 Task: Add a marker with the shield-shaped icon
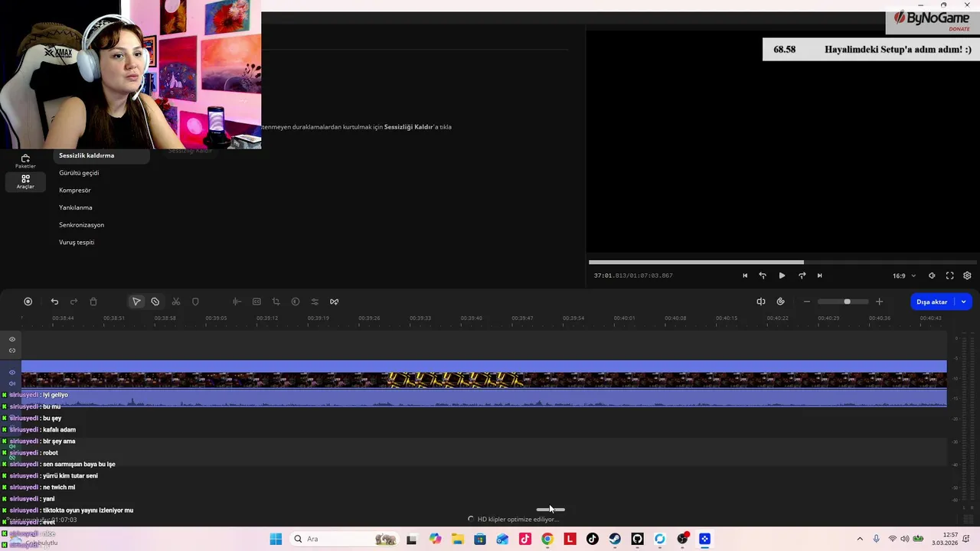coord(195,302)
